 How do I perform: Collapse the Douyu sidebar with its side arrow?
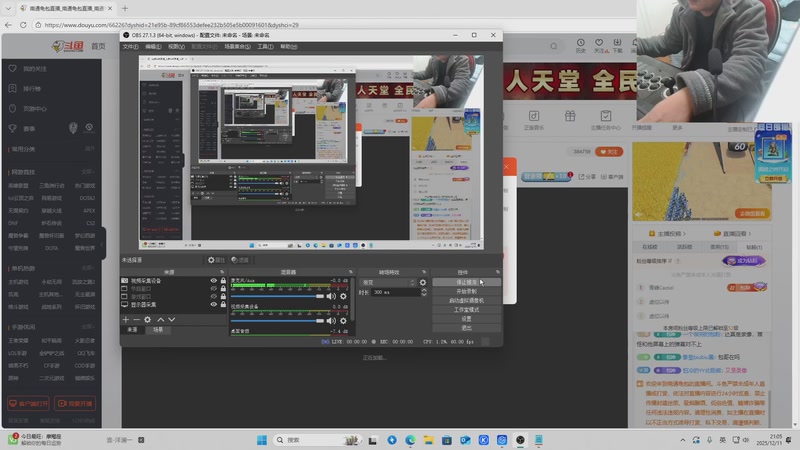[x=103, y=244]
